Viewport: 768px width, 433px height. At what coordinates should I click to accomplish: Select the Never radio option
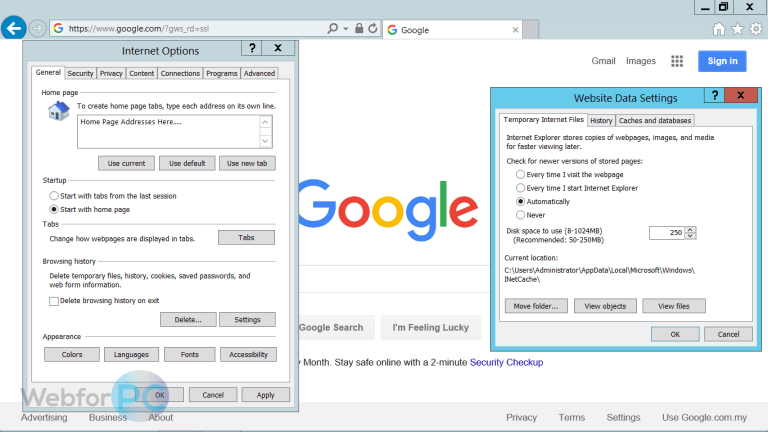click(x=520, y=215)
